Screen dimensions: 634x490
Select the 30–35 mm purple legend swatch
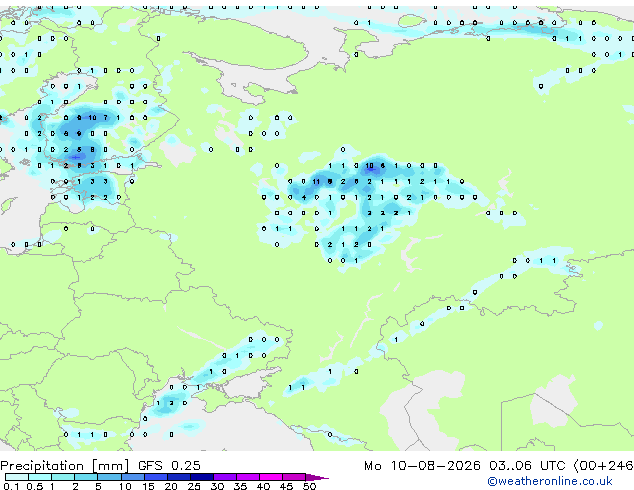[225, 477]
